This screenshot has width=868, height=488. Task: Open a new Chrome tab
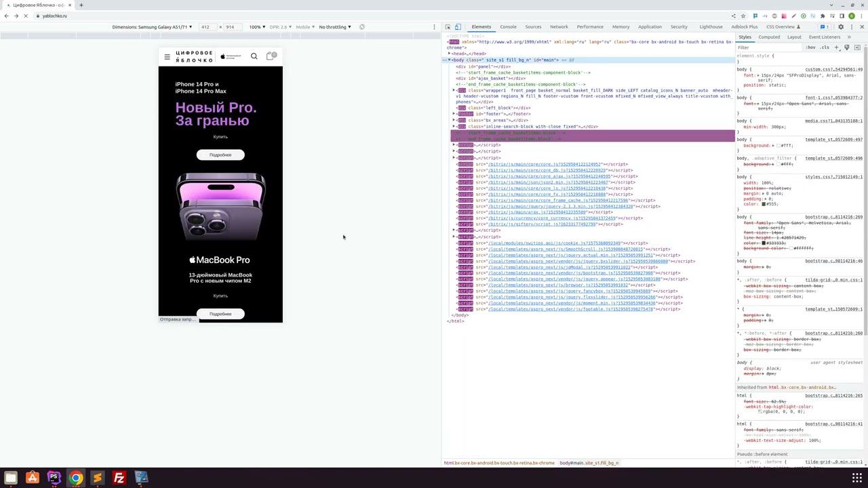point(81,5)
